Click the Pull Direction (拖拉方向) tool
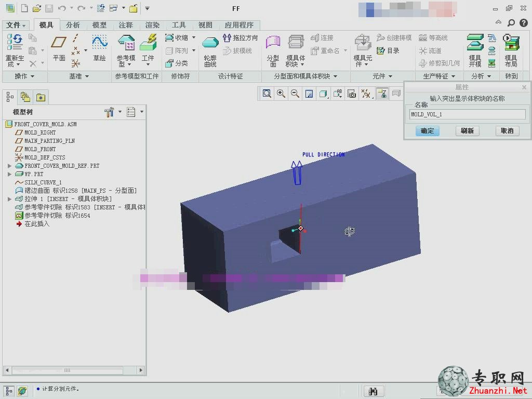The width and height of the screenshot is (532, 399). (240, 37)
